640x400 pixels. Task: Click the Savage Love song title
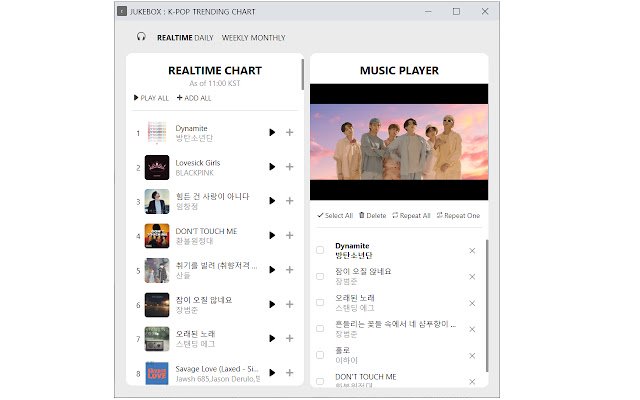(217, 369)
